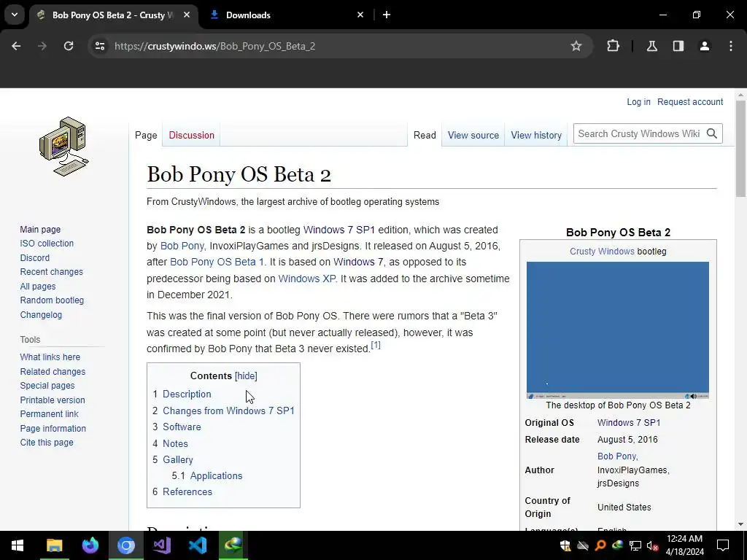Viewport: 747px width, 560px height.
Task: Open Windows 7 SP1 link in infobox
Action: pyautogui.click(x=629, y=423)
